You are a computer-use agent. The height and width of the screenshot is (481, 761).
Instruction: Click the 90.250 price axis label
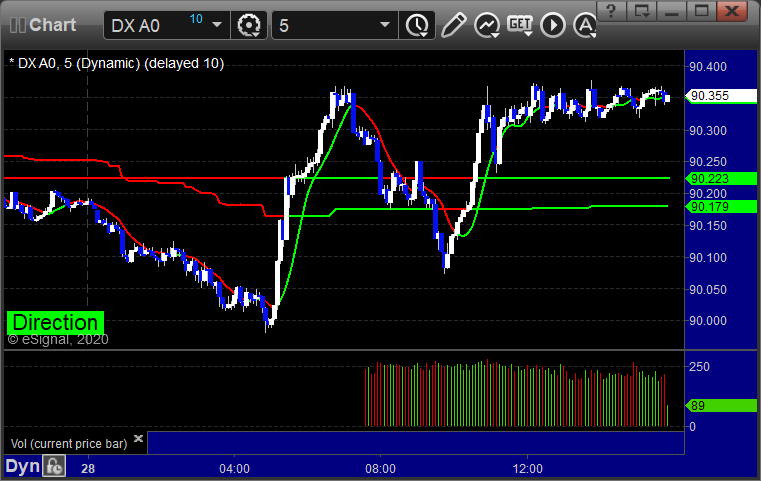pyautogui.click(x=708, y=162)
